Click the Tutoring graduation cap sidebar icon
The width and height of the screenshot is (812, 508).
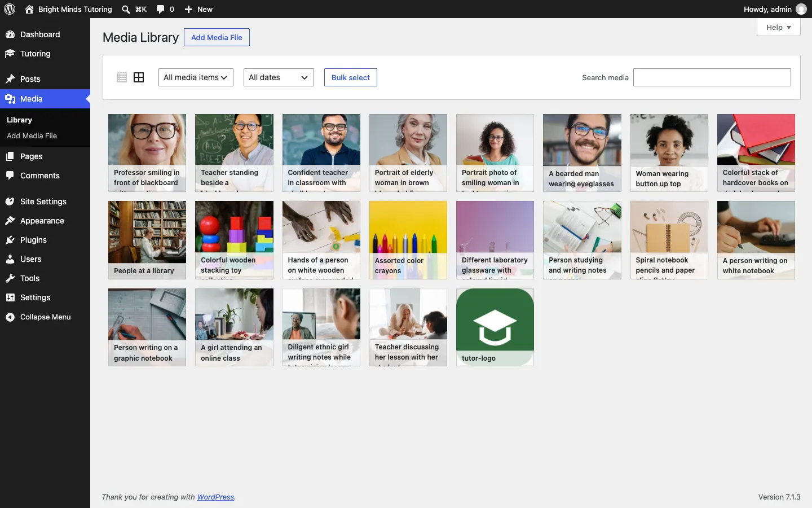tap(10, 54)
